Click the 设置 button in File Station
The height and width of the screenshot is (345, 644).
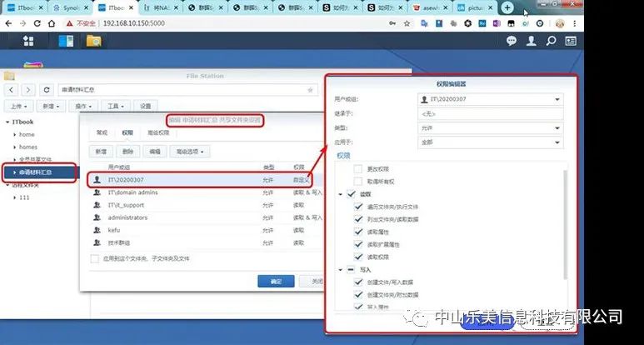(x=146, y=106)
